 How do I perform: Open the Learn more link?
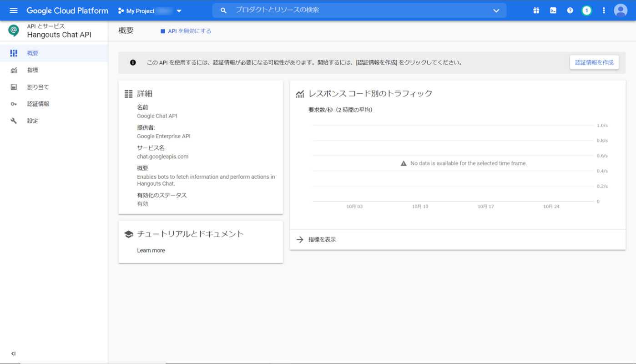151,250
